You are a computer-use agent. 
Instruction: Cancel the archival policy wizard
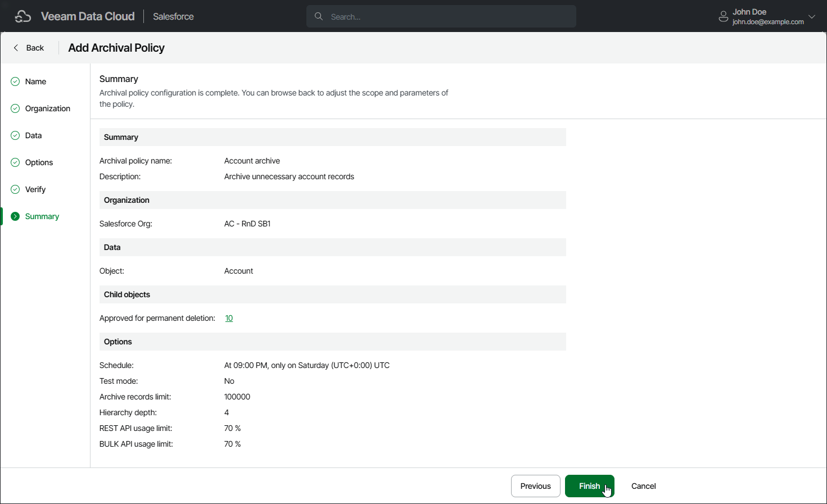pos(643,486)
